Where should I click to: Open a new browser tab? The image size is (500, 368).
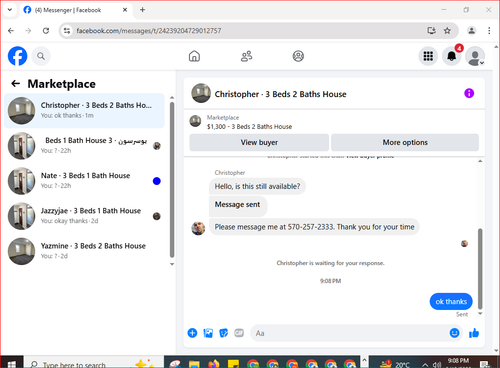[x=142, y=10]
